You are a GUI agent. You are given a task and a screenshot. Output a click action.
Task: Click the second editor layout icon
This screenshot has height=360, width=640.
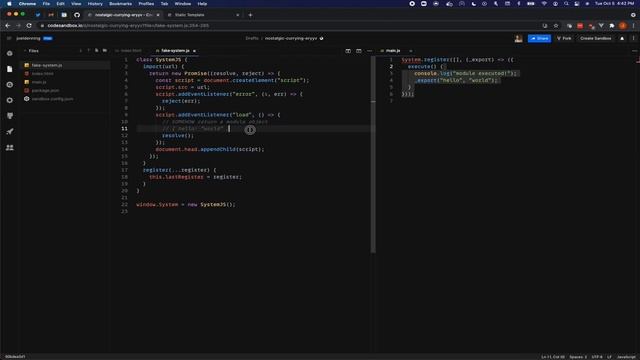[x=358, y=51]
